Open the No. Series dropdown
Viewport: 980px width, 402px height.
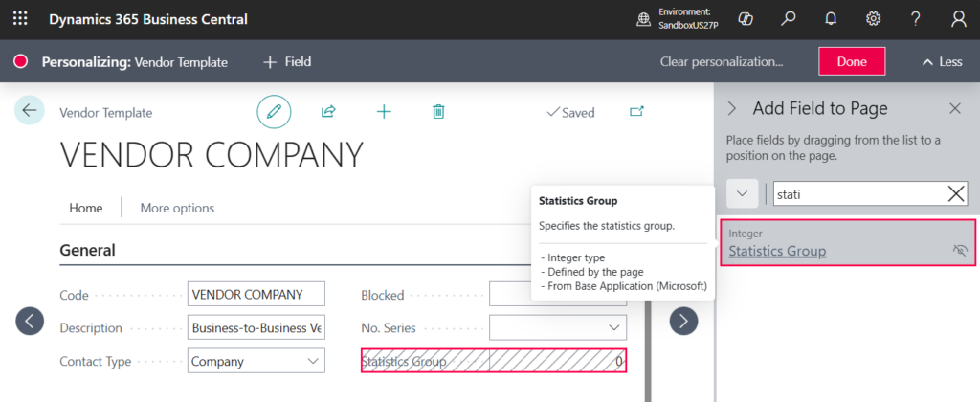tap(613, 328)
